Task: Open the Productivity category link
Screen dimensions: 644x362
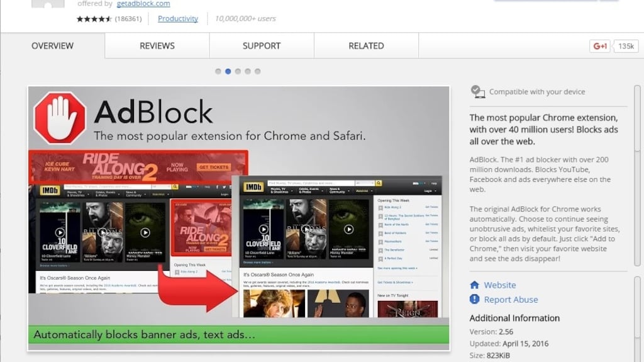Action: click(x=178, y=18)
